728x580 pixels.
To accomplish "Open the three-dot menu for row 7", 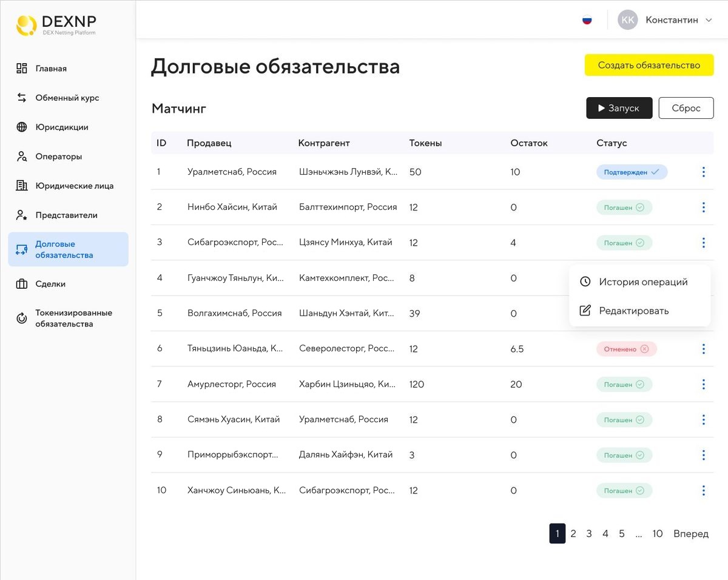I will coord(703,384).
